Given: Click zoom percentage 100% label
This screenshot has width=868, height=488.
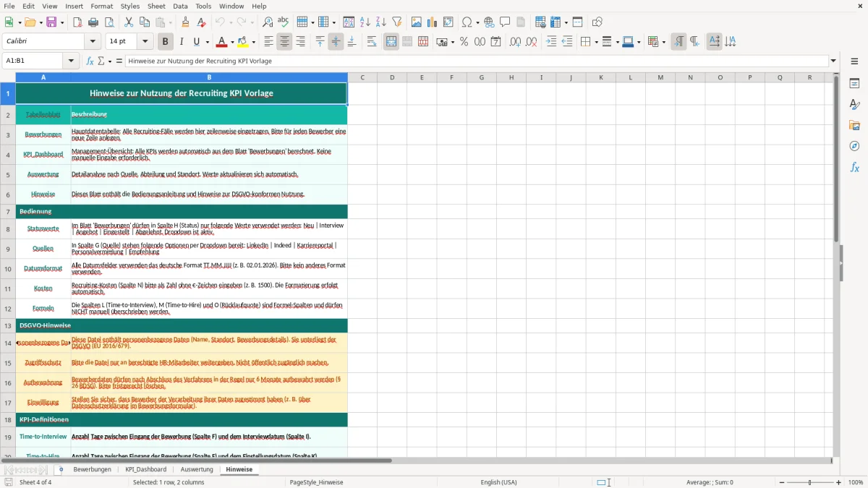Looking at the screenshot, I should [x=856, y=482].
